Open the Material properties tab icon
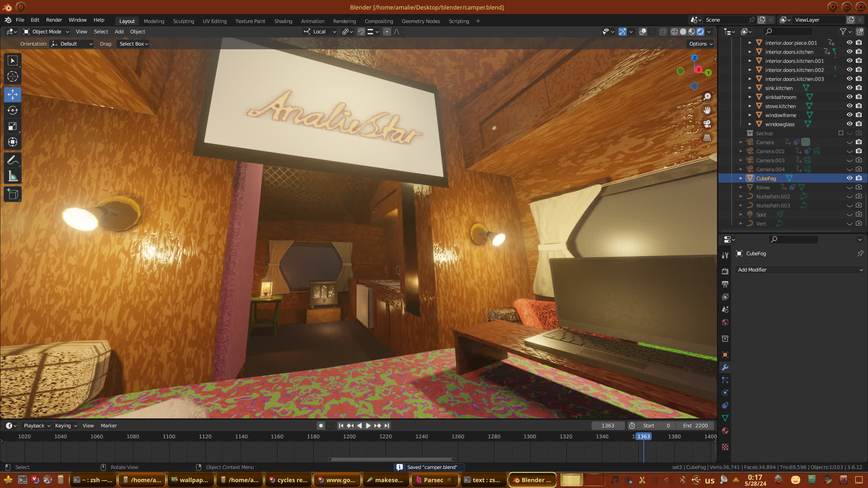 725,431
